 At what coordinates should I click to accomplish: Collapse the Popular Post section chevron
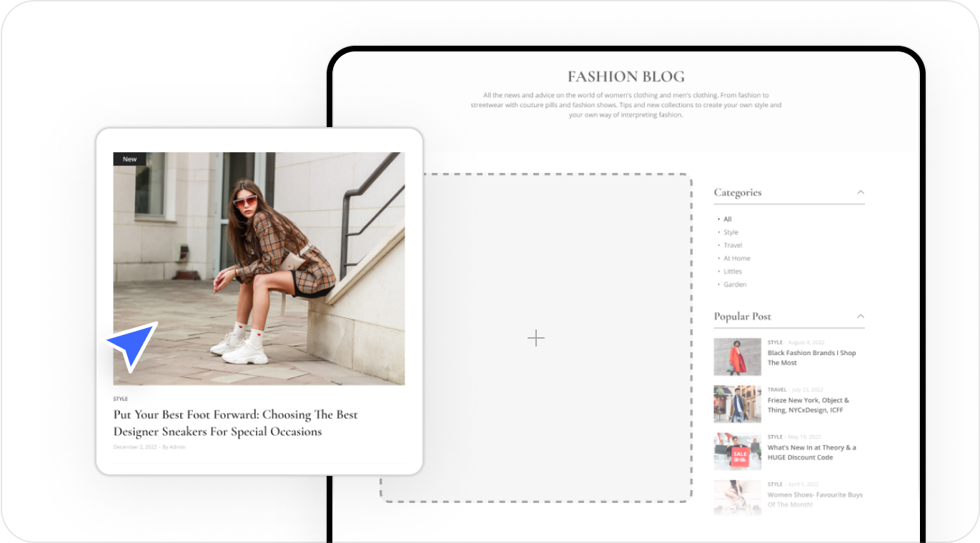tap(861, 317)
